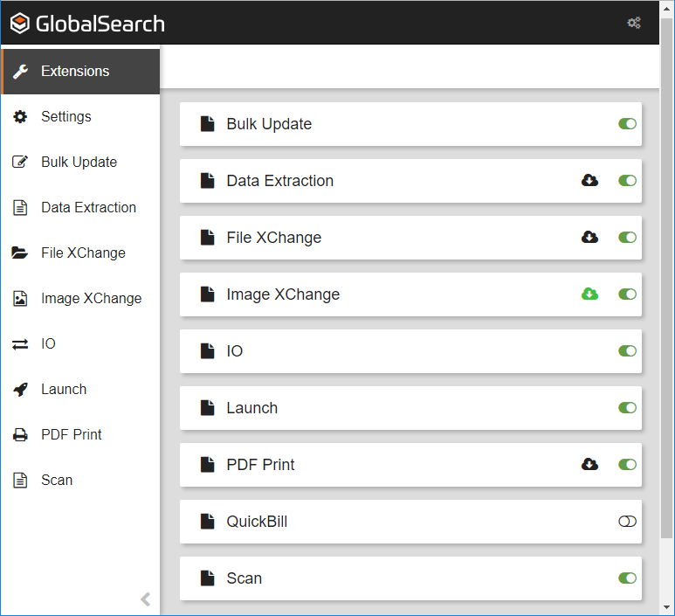
Task: Click the PDF Print printer icon in sidebar
Action: 20,435
